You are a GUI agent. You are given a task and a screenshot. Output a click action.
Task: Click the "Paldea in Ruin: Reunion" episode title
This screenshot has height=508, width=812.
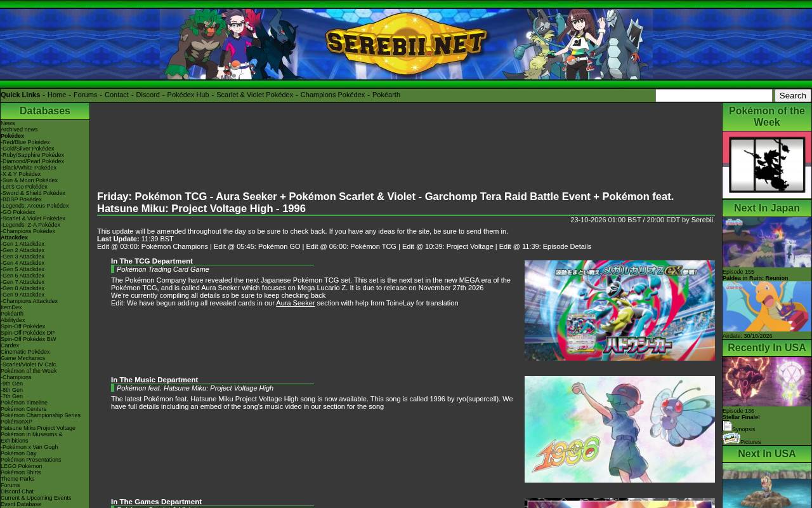(x=755, y=278)
